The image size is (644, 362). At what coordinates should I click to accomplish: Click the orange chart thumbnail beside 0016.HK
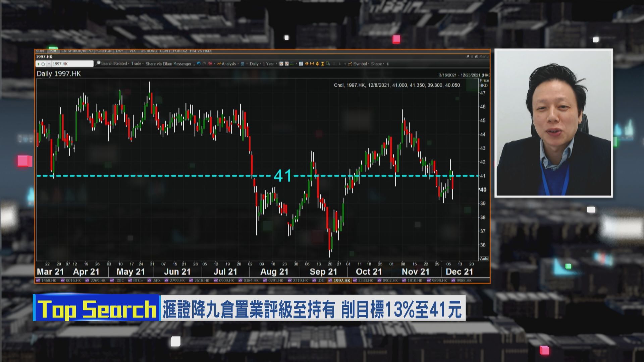coord(62,282)
